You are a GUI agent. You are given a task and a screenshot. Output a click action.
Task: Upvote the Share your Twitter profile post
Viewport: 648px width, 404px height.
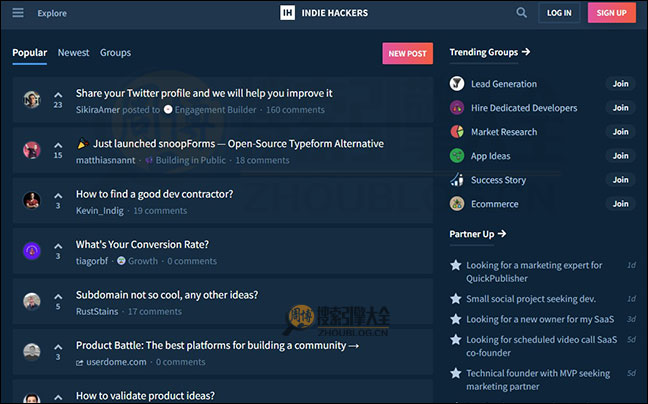(x=58, y=95)
